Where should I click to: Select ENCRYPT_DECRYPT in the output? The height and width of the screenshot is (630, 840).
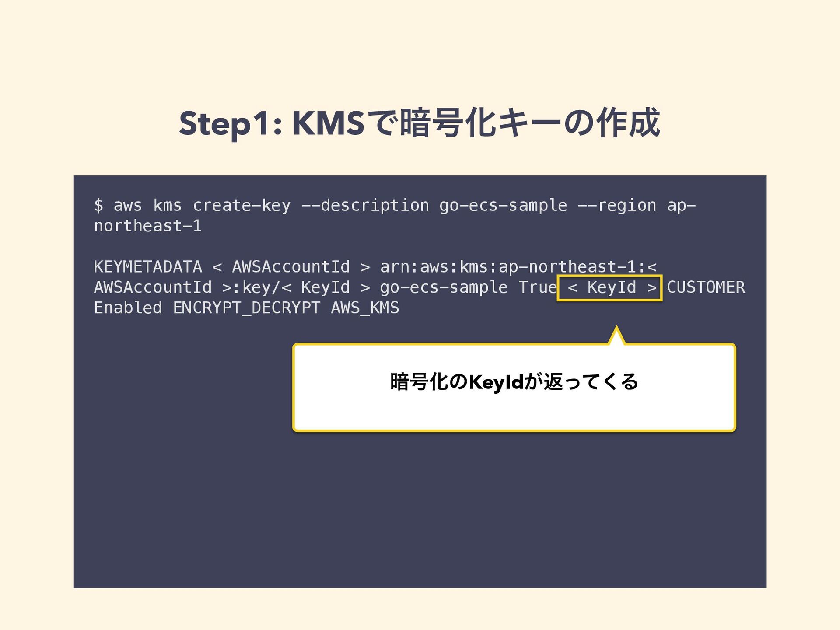(247, 308)
